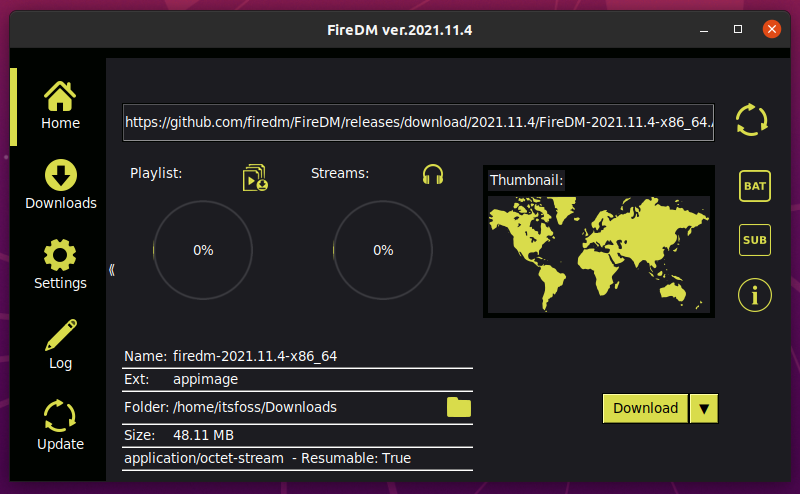Open the Home tab in sidebar

(60, 106)
